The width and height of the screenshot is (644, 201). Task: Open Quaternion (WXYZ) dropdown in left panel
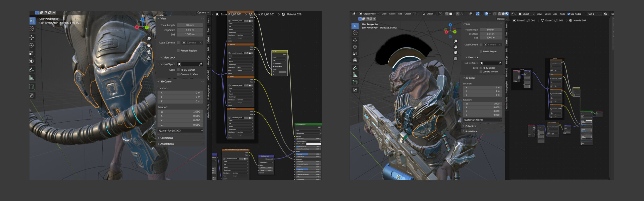coord(180,131)
